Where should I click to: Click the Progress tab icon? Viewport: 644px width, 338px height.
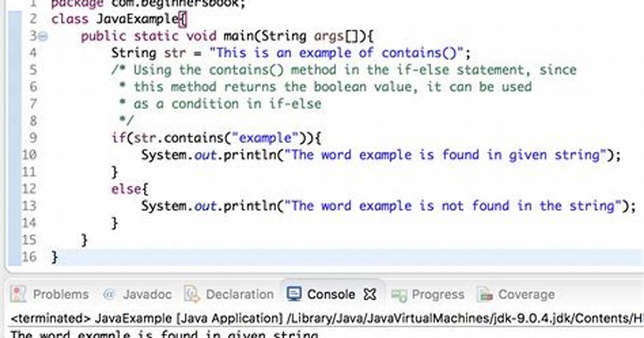(399, 295)
